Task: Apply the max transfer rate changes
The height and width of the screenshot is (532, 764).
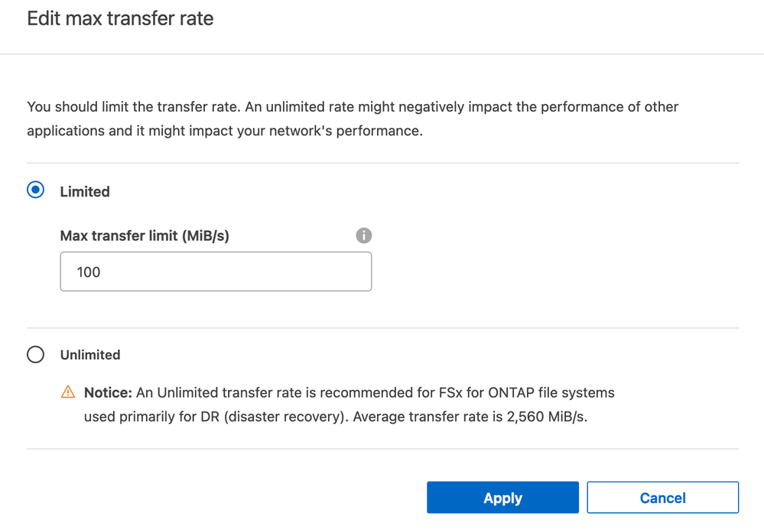Action: point(502,497)
